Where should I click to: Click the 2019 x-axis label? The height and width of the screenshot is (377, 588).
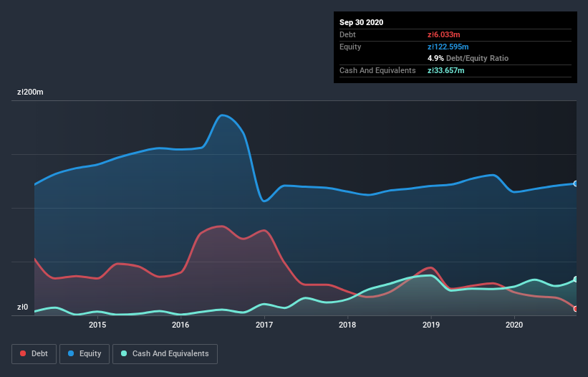(x=431, y=325)
